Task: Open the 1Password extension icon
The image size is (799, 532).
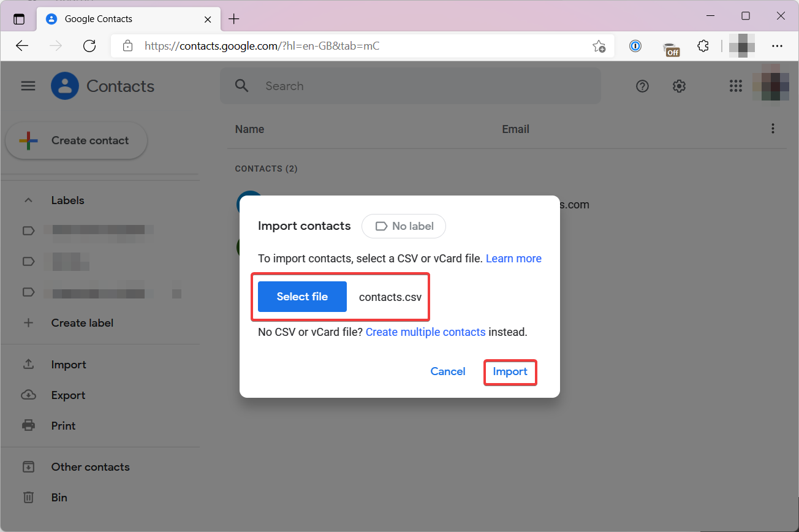Action: click(x=635, y=46)
